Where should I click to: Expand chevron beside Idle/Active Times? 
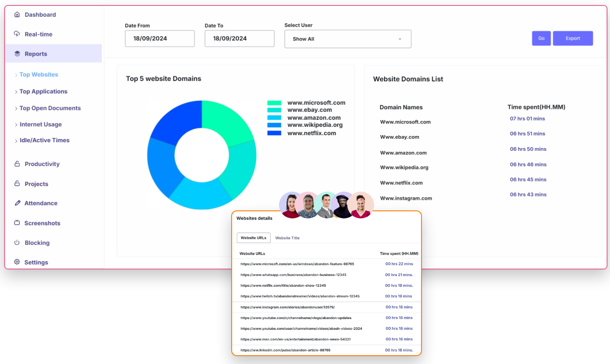pos(16,141)
